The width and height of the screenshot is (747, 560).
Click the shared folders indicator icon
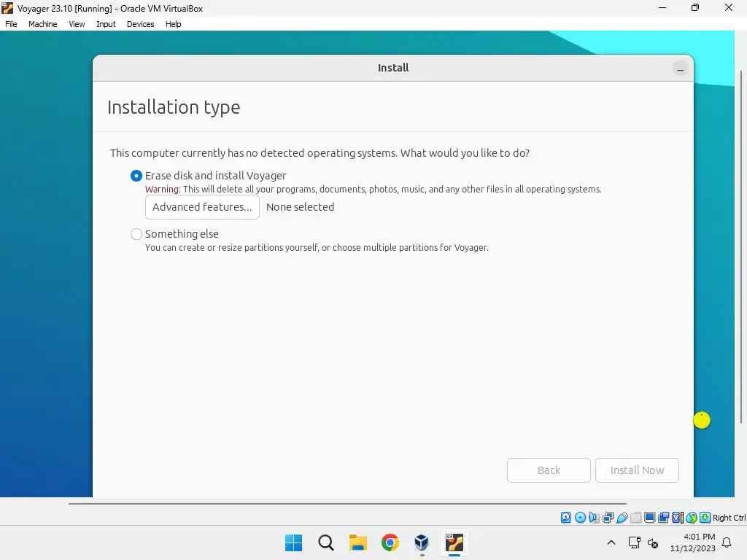[635, 517]
